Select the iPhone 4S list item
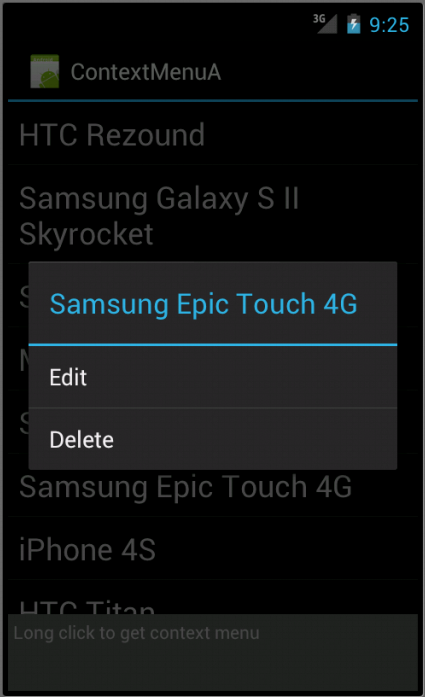This screenshot has height=697, width=425. (x=213, y=549)
